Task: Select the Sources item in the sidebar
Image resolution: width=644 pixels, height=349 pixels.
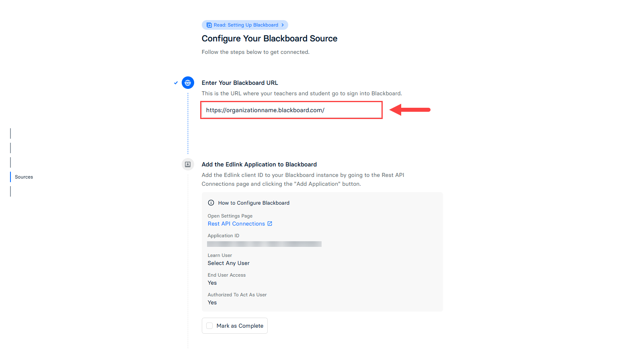Action: [x=23, y=177]
